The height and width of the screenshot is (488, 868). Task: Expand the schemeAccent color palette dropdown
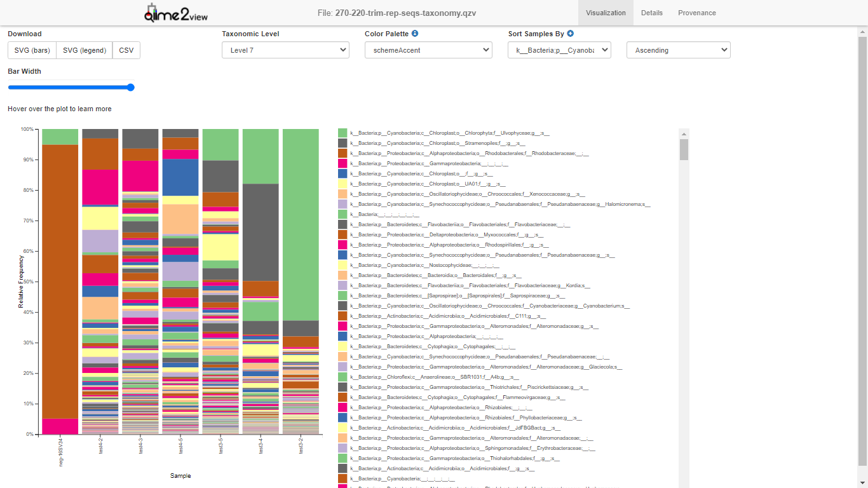coord(428,50)
